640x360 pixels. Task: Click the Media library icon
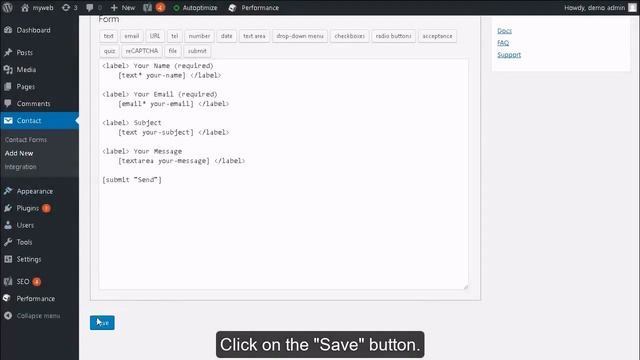click(8, 69)
